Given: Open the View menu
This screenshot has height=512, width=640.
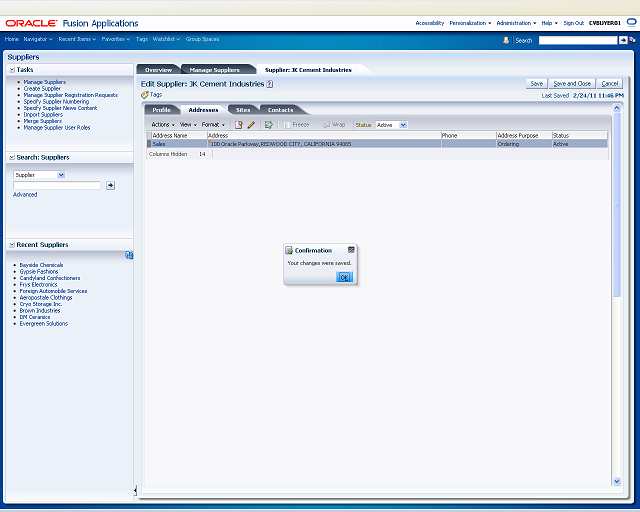Looking at the screenshot, I should point(188,125).
